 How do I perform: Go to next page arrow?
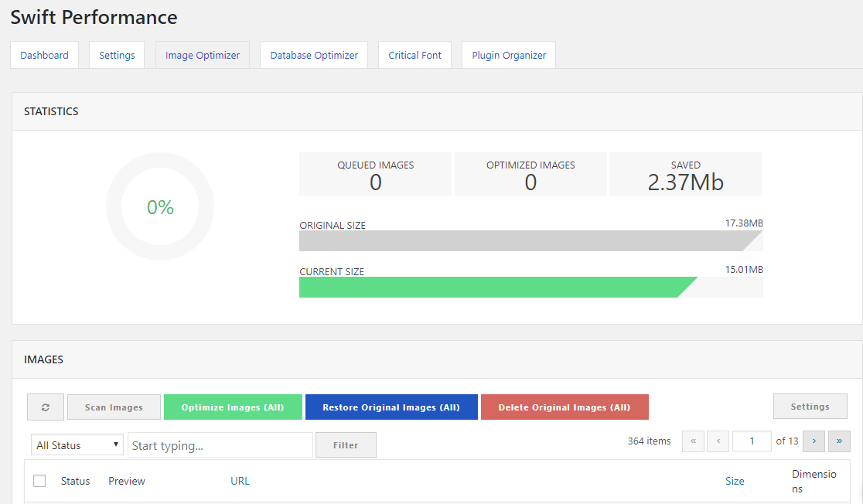tap(814, 441)
